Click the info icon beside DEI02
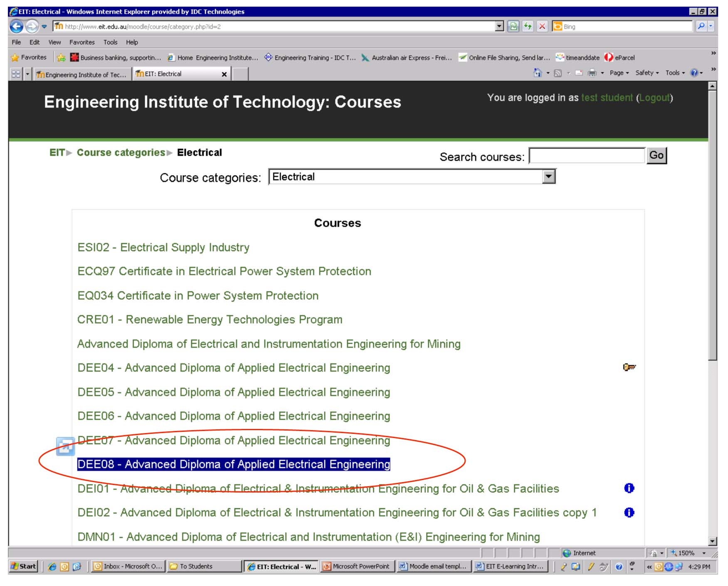This screenshot has height=586, width=728. tap(629, 512)
